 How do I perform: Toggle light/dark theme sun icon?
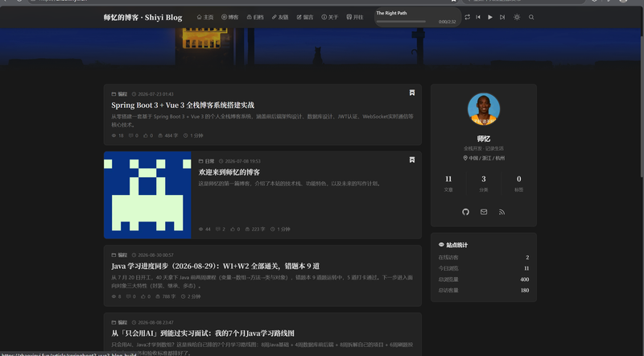pyautogui.click(x=517, y=17)
